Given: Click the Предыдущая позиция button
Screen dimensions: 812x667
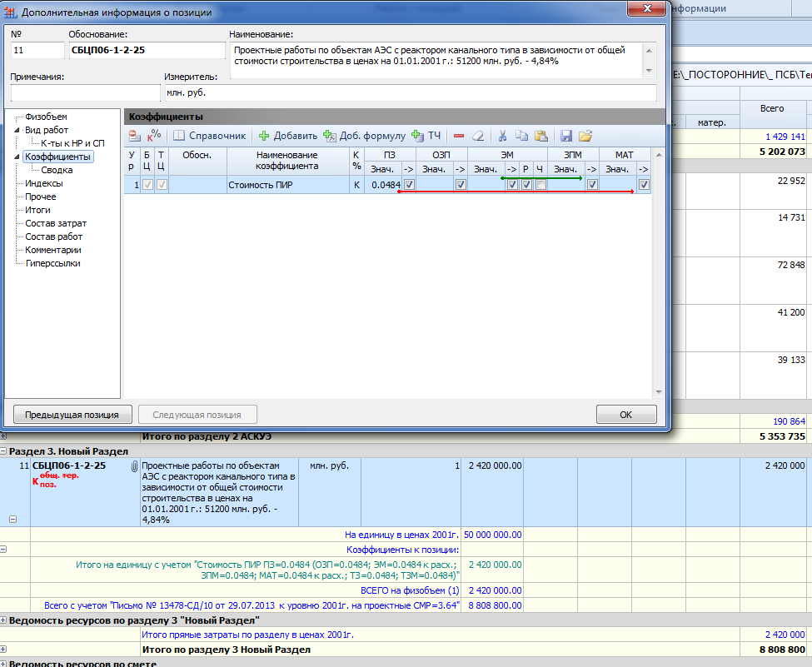Looking at the screenshot, I should click(72, 415).
